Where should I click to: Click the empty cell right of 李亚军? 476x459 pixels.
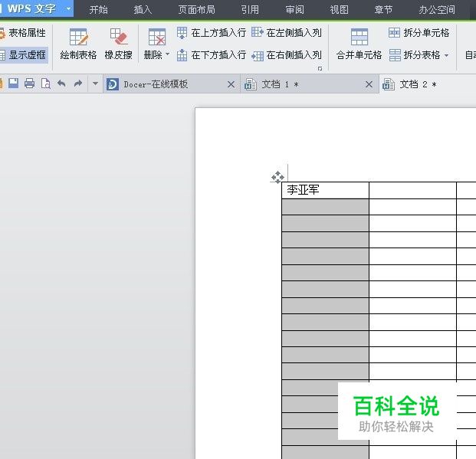(412, 190)
